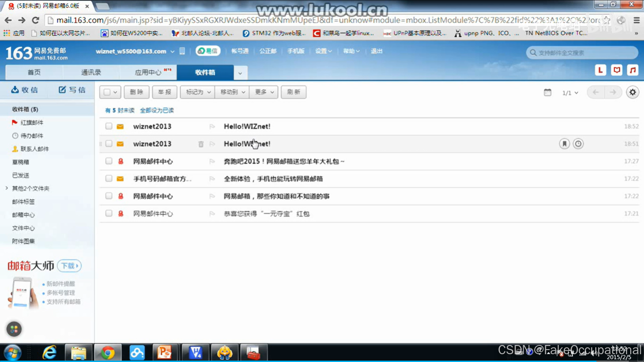Switch to the 首页 tab
This screenshot has width=644, height=362.
[34, 72]
